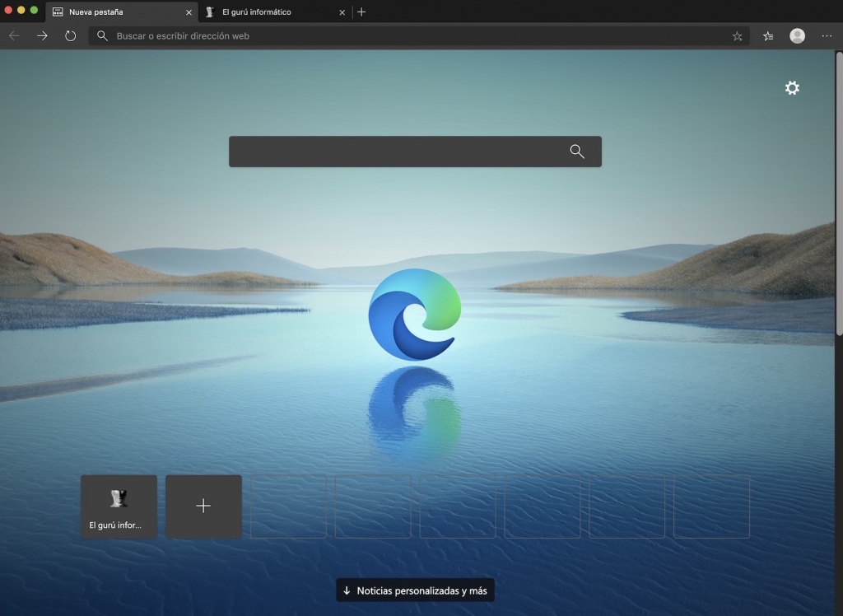This screenshot has width=843, height=616.
Task: Open the Favorites list icon
Action: click(x=768, y=36)
